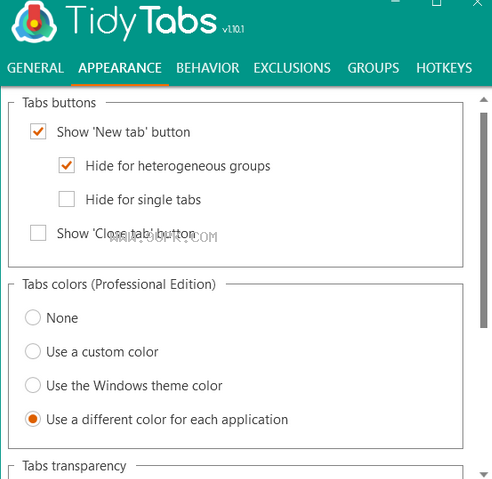
Task: Enable Hide for single tabs
Action: [x=67, y=199]
